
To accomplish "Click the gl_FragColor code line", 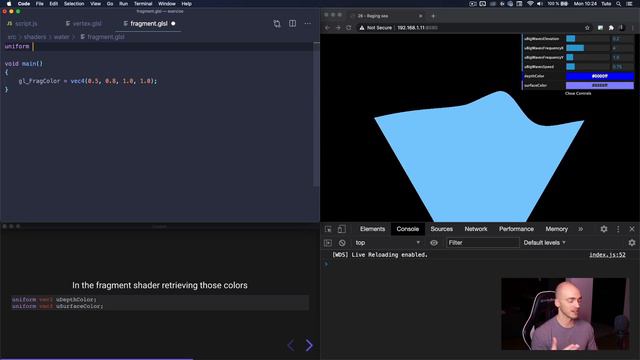I will pos(87,81).
